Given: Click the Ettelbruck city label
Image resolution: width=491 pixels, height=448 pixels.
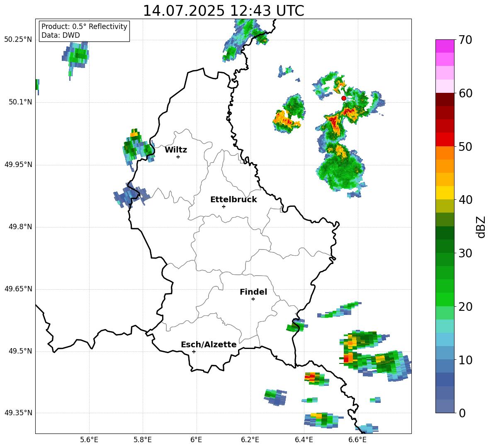Looking at the screenshot, I should point(233,199).
